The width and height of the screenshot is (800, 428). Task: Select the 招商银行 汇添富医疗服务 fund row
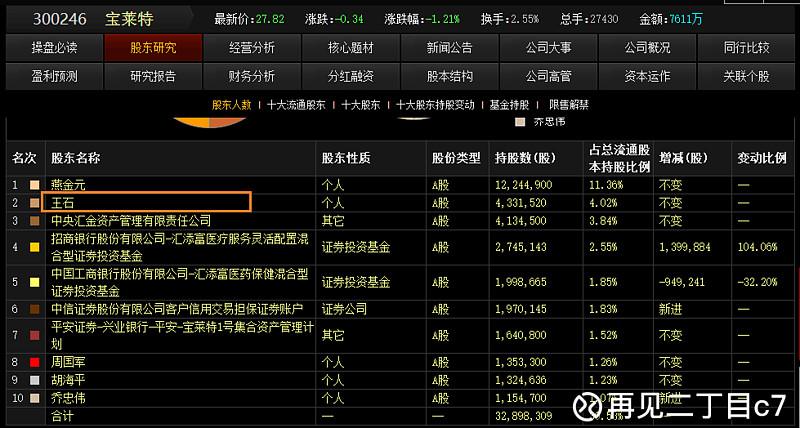180,247
